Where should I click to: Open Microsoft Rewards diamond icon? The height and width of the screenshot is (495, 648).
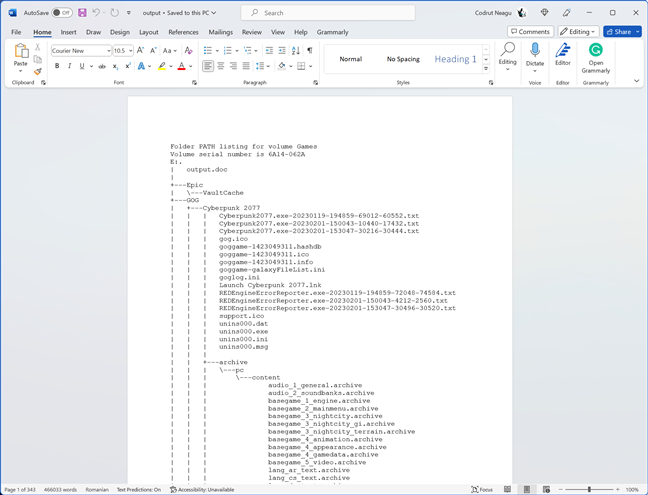(x=545, y=13)
